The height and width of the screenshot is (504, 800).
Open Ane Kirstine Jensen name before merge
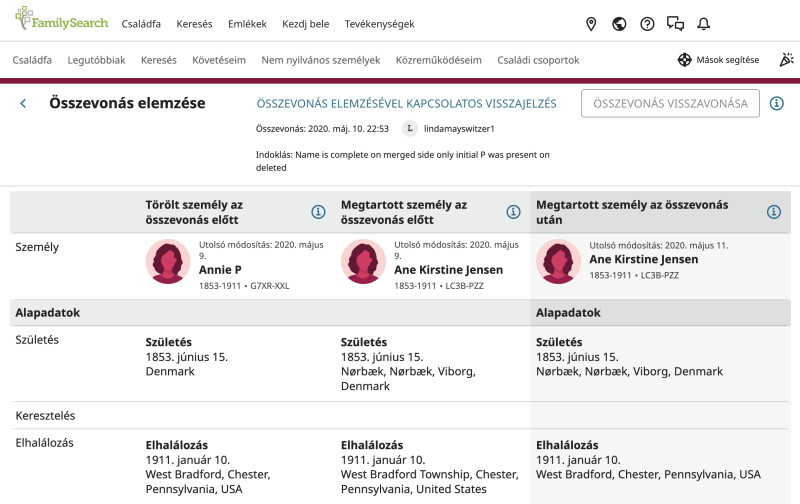pos(448,270)
